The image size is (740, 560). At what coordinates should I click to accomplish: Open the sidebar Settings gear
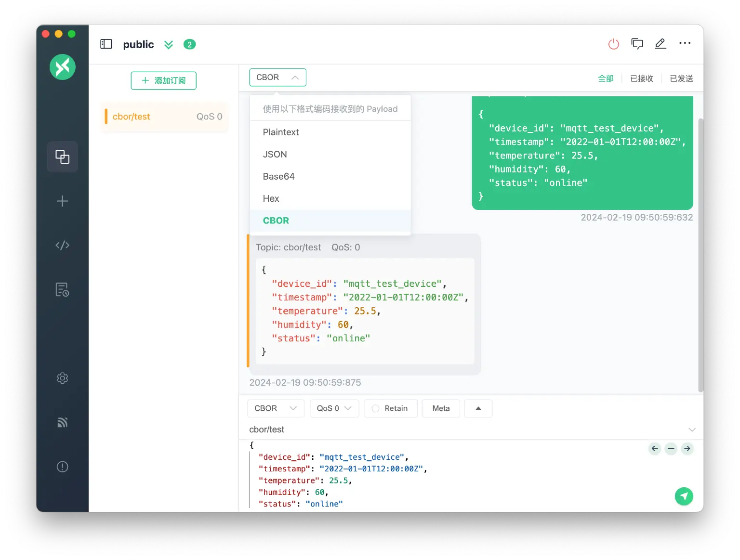click(62, 378)
